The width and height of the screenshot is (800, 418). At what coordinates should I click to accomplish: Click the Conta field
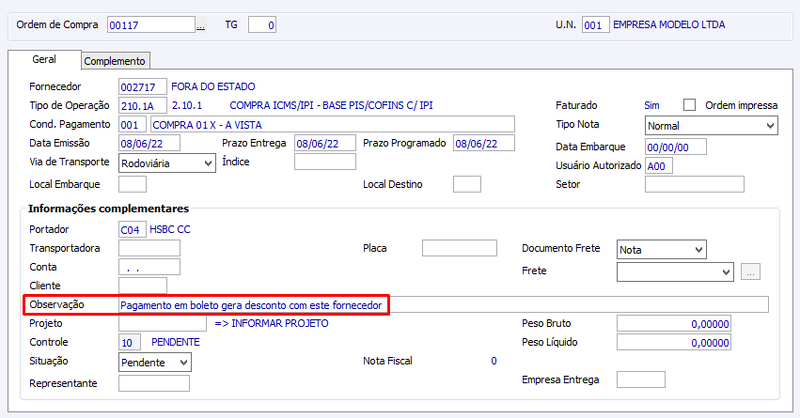coord(149,267)
